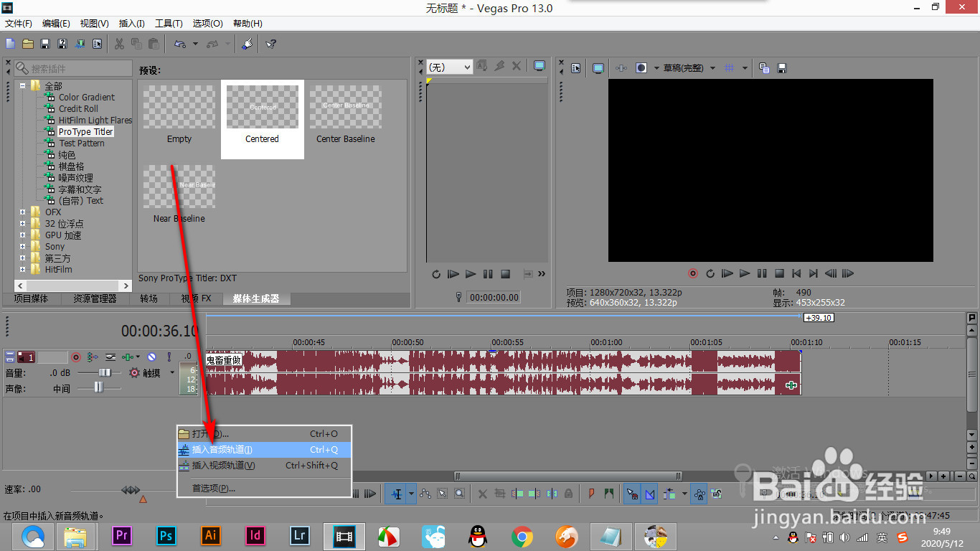Open the undo history dropdown arrow
Image resolution: width=980 pixels, height=551 pixels.
click(x=195, y=44)
